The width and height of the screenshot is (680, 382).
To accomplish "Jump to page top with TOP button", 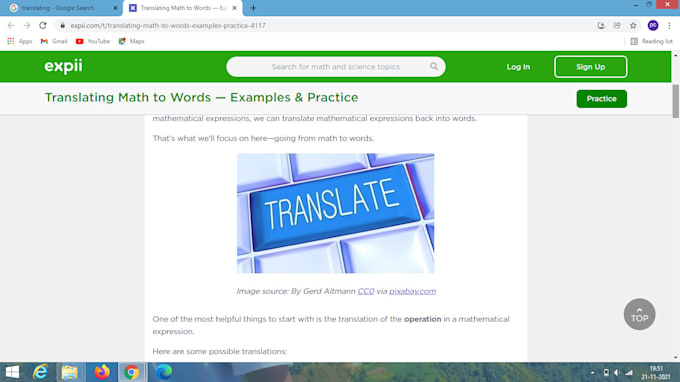I will (x=639, y=314).
